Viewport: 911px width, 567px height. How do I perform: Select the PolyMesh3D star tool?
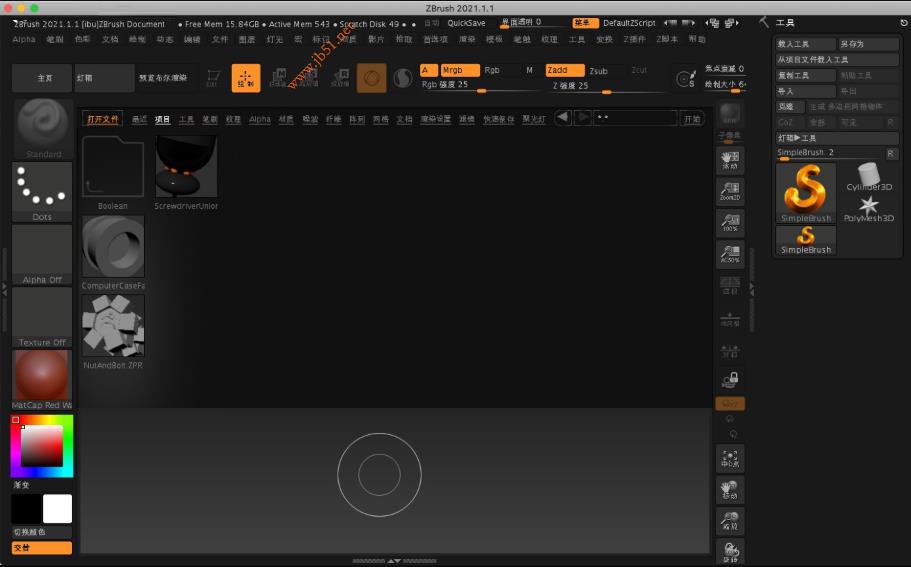click(869, 209)
